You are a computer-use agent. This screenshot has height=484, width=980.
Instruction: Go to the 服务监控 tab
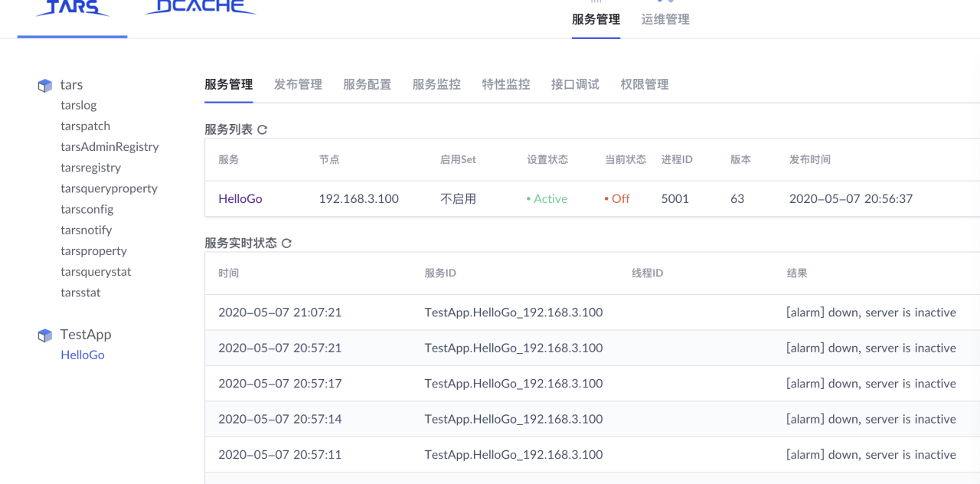click(436, 85)
